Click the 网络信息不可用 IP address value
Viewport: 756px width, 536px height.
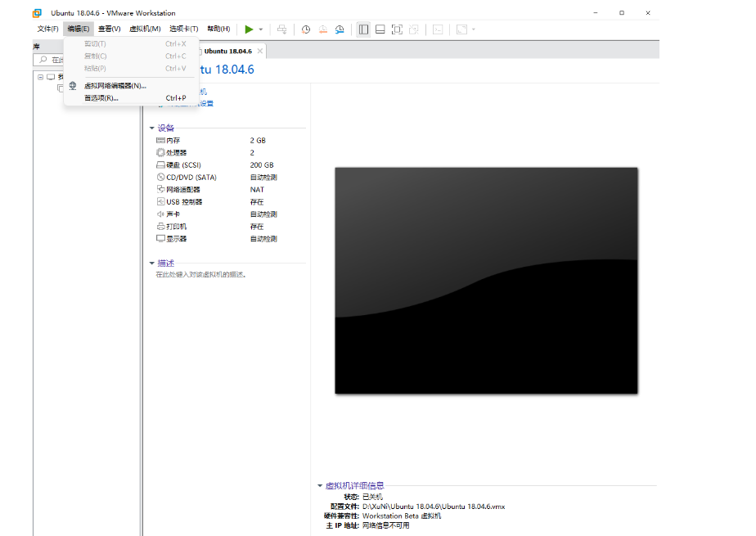(385, 526)
